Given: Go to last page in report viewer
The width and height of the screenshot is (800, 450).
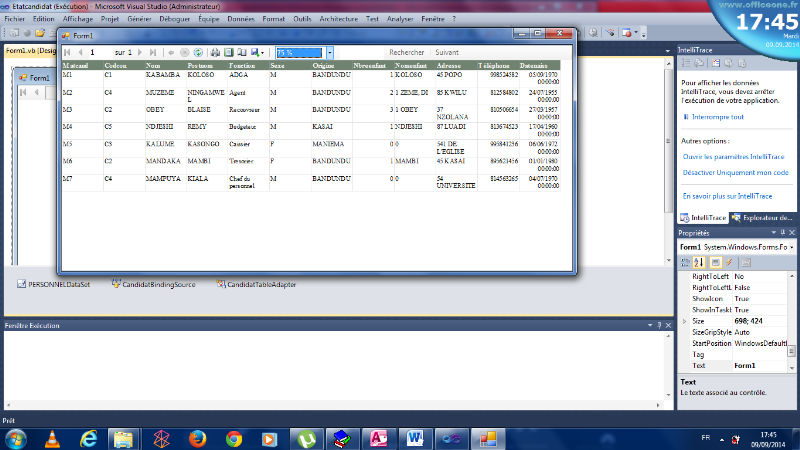Looking at the screenshot, I should click(153, 53).
